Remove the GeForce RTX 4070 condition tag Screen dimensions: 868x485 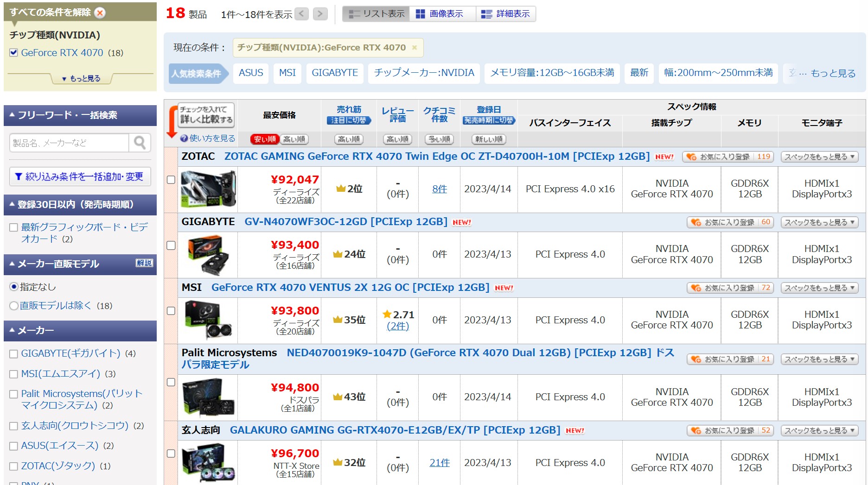coord(415,47)
